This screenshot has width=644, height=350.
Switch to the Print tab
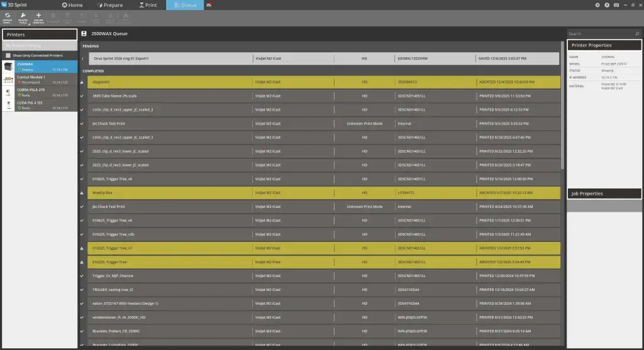click(x=148, y=5)
